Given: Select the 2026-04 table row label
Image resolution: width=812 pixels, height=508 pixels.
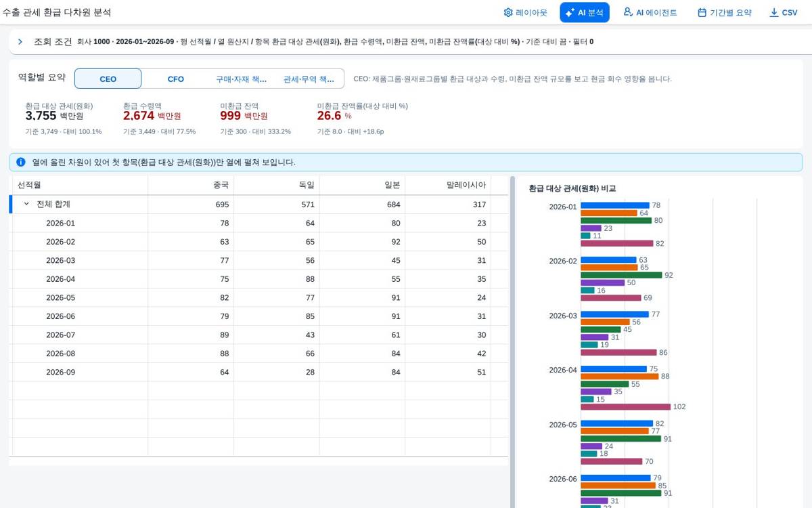Looking at the screenshot, I should [x=60, y=279].
